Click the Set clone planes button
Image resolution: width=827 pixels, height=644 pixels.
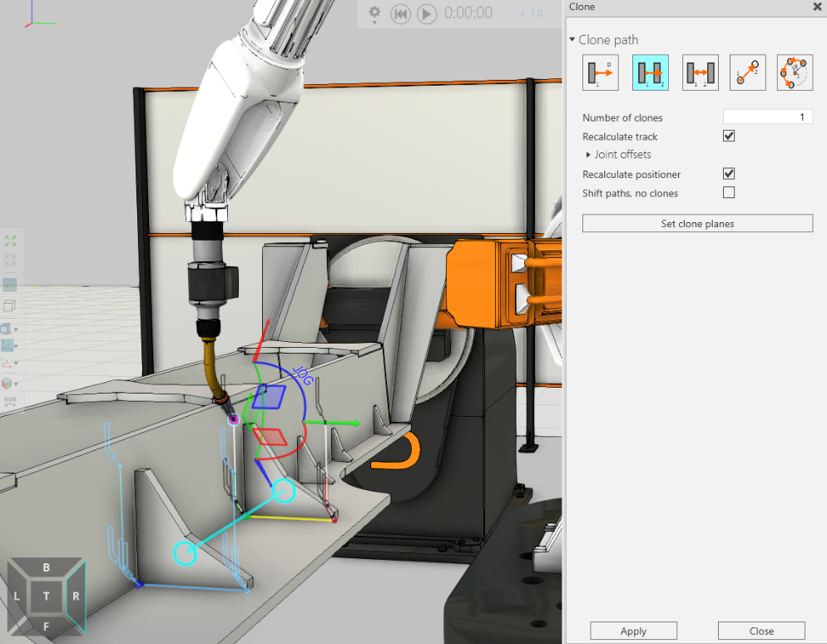point(697,223)
